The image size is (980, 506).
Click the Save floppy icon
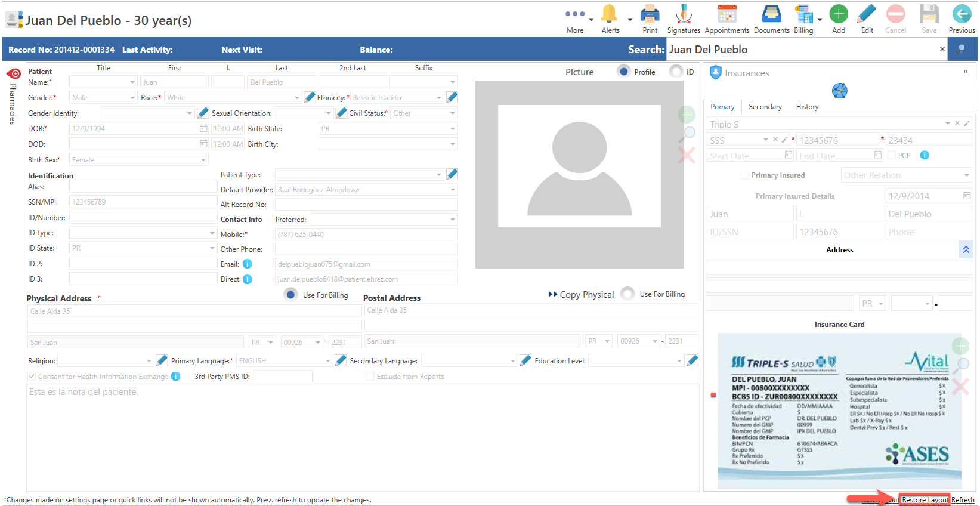tap(929, 19)
